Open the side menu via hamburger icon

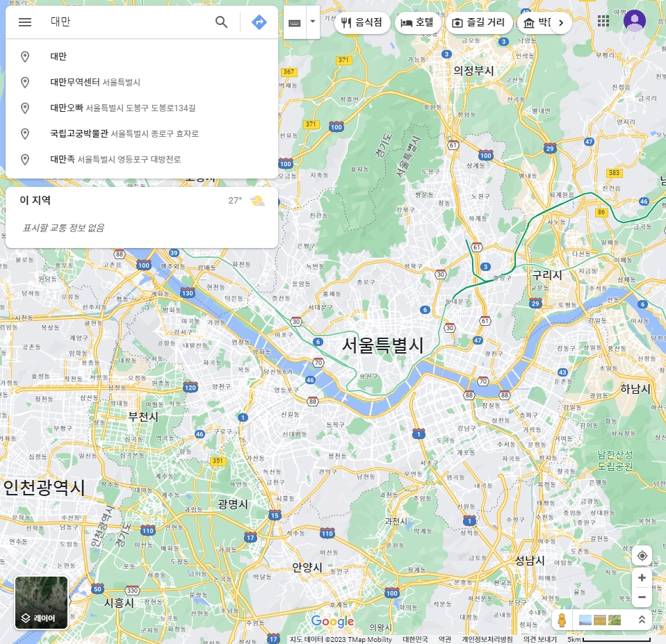tap(25, 22)
